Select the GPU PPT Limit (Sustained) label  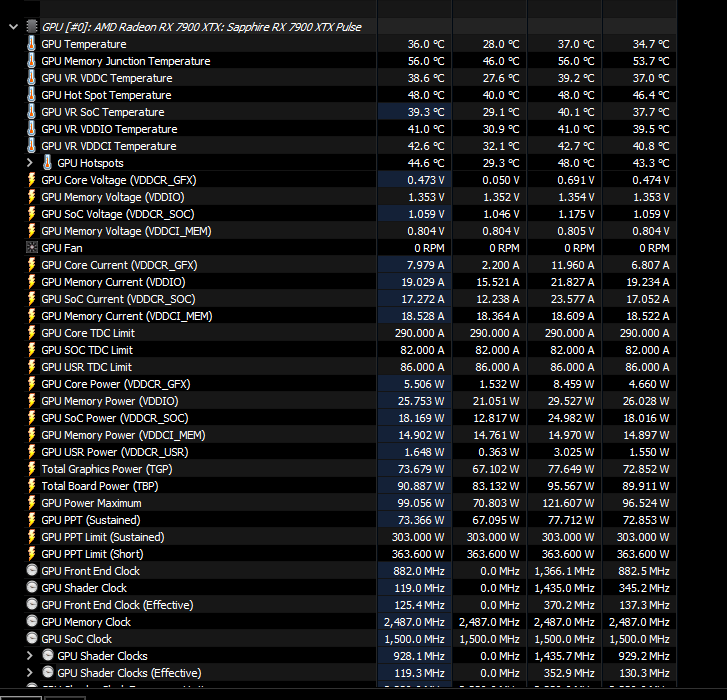(x=103, y=537)
